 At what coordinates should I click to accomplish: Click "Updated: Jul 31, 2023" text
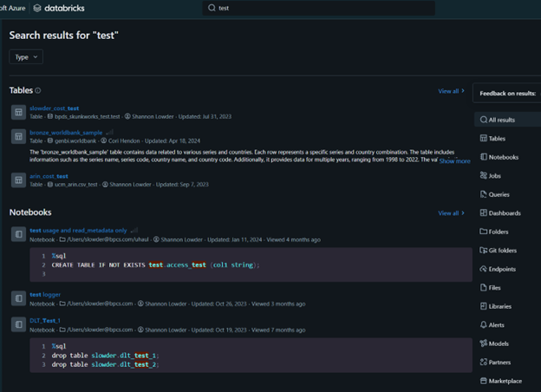205,116
